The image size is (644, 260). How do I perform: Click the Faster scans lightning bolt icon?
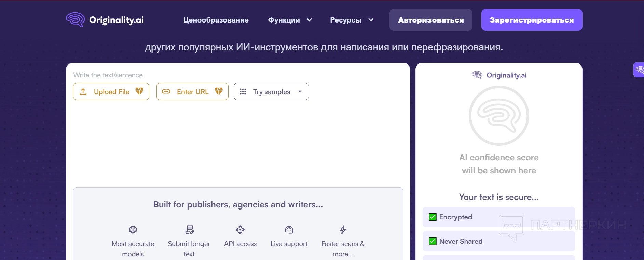[x=343, y=230]
